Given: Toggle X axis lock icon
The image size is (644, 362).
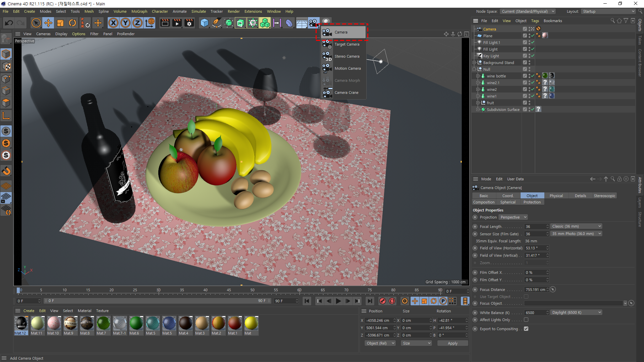Looking at the screenshot, I should pos(113,23).
